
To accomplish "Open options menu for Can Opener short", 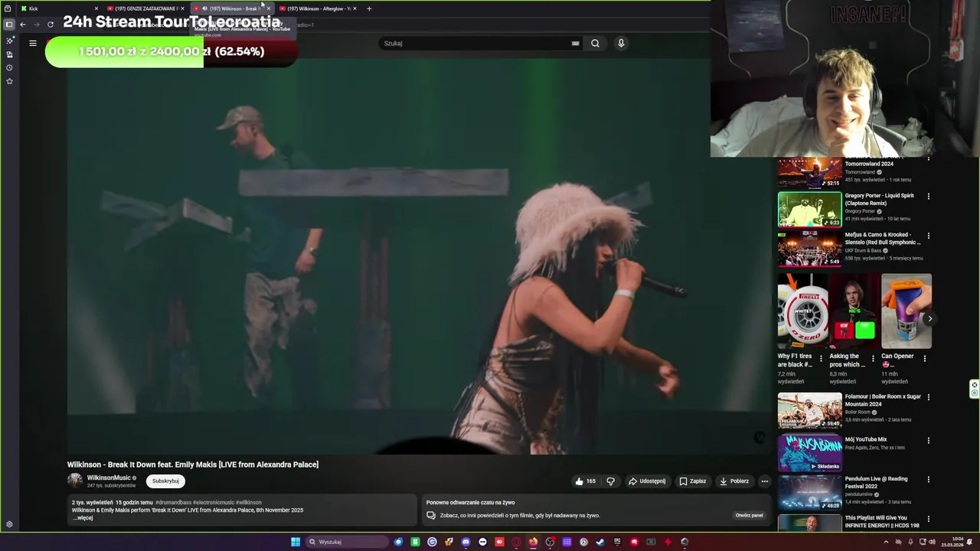I will pyautogui.click(x=925, y=357).
